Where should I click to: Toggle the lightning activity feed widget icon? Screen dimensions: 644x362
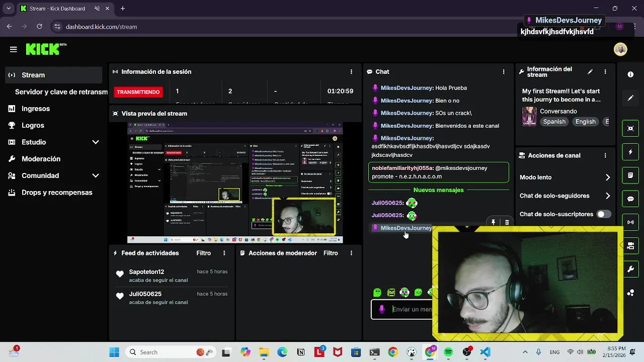click(630, 152)
